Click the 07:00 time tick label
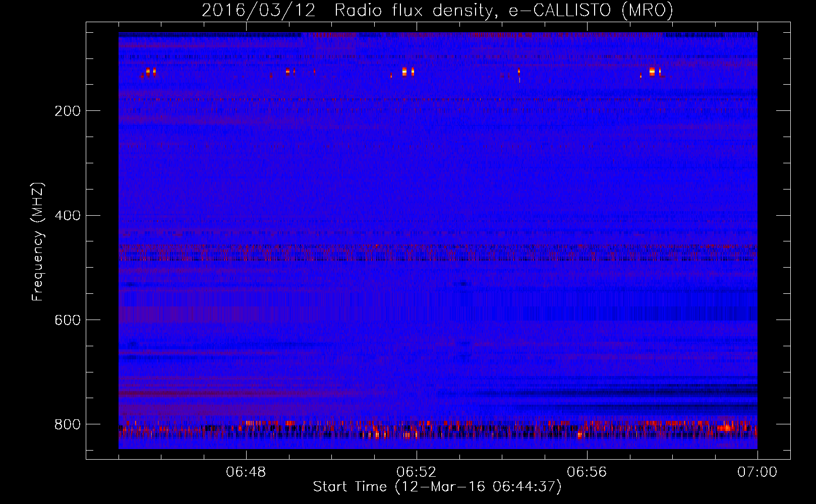This screenshot has height=504, width=816. pyautogui.click(x=757, y=472)
